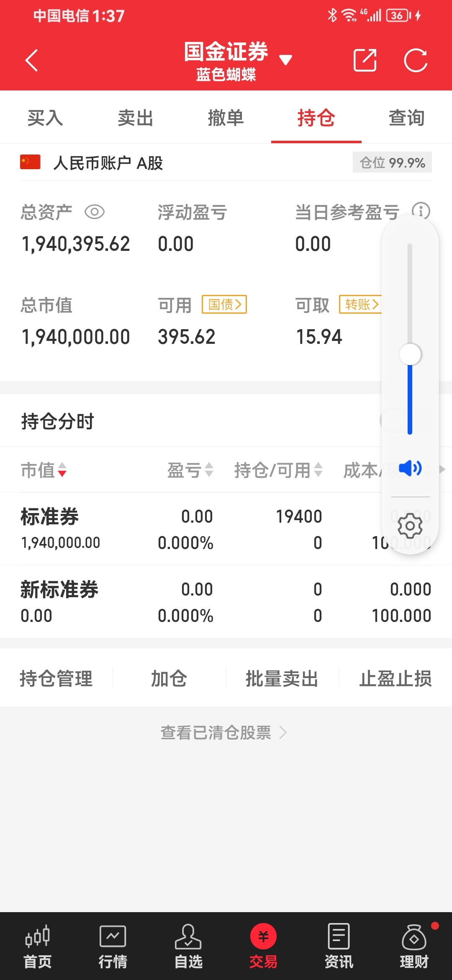The width and height of the screenshot is (452, 980).
Task: Tap the 转账 shortcut tag
Action: coord(361,304)
